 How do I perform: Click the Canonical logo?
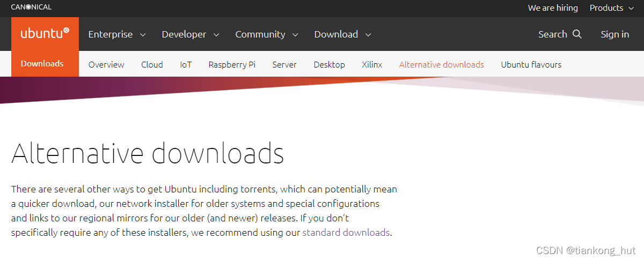31,7
